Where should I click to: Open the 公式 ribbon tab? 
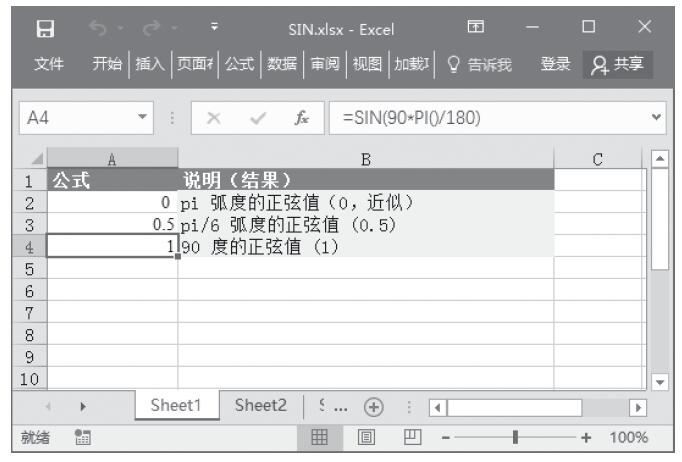pos(238,65)
